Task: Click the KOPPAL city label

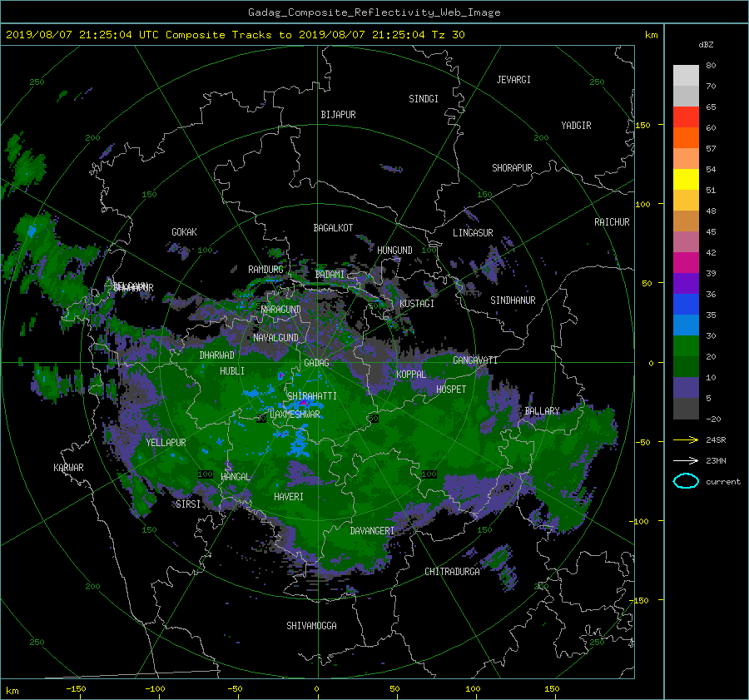Action: pos(411,375)
